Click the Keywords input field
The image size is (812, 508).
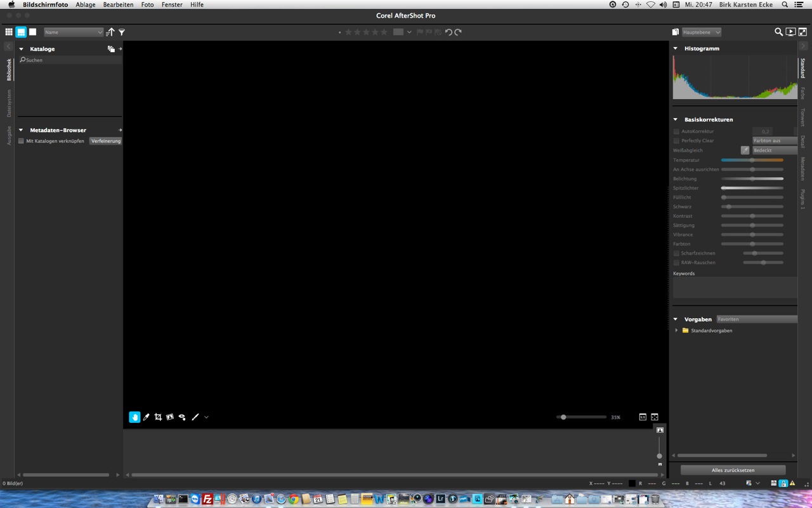(735, 288)
